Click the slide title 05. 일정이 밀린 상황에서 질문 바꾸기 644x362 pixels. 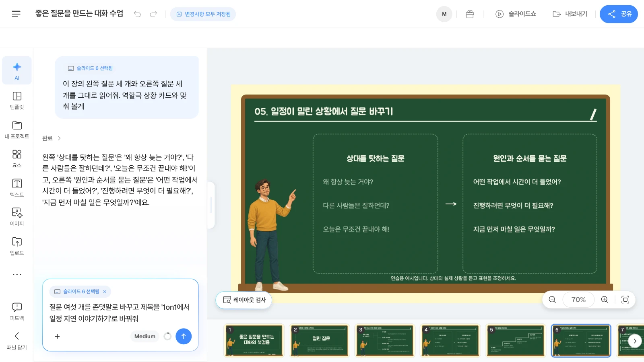324,111
